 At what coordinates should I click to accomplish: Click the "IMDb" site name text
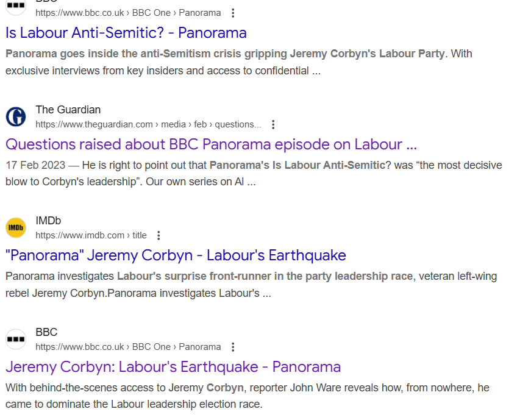(48, 221)
